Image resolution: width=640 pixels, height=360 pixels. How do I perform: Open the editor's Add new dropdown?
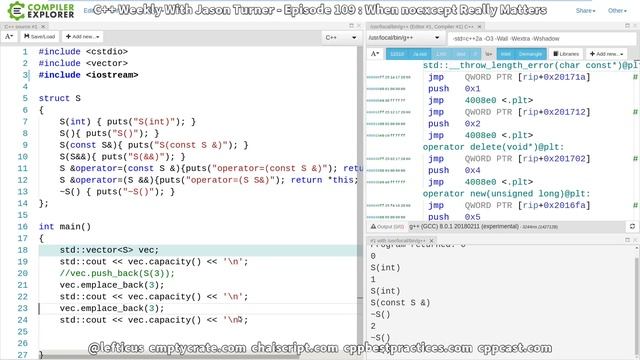pyautogui.click(x=82, y=37)
